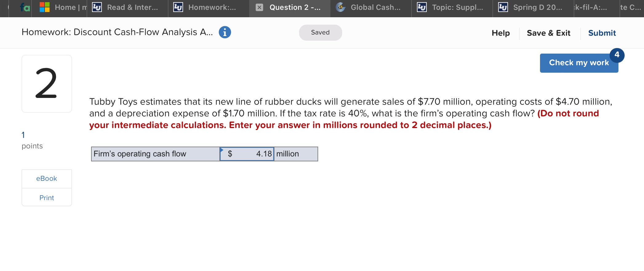The height and width of the screenshot is (271, 644).
Task: Click the LU favicon on Homework tab
Action: pos(178,7)
